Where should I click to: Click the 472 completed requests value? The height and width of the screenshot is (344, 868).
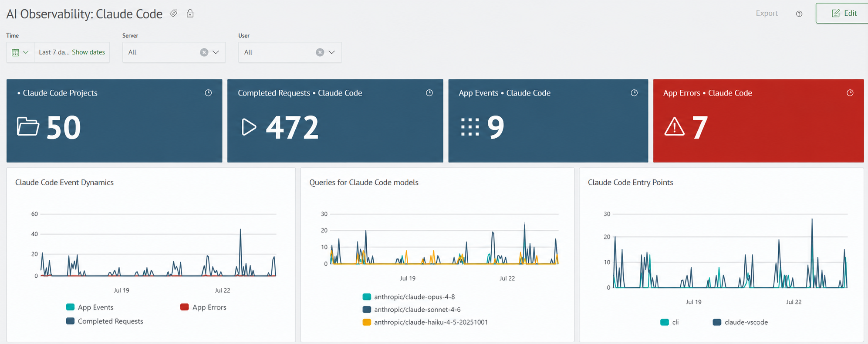tap(292, 127)
